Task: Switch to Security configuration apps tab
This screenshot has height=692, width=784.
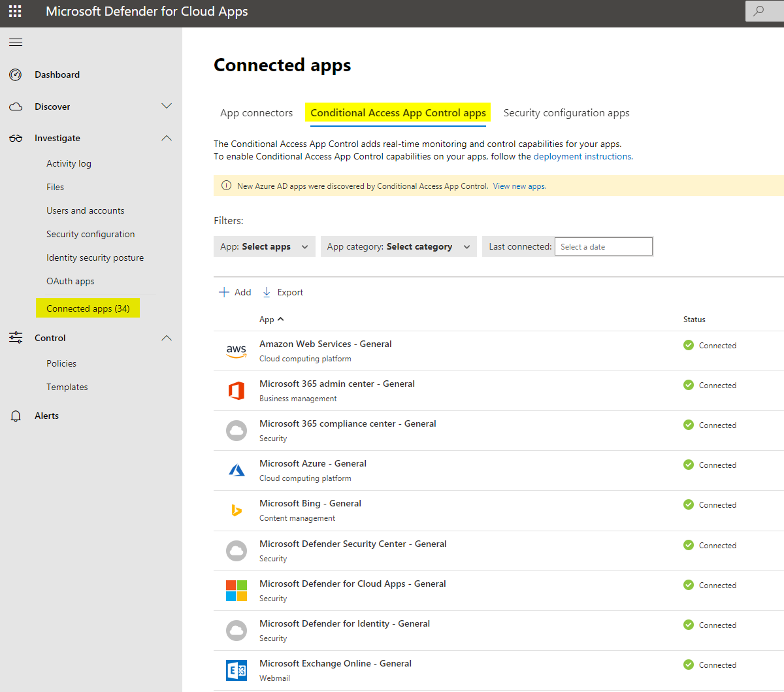Action: click(x=566, y=113)
